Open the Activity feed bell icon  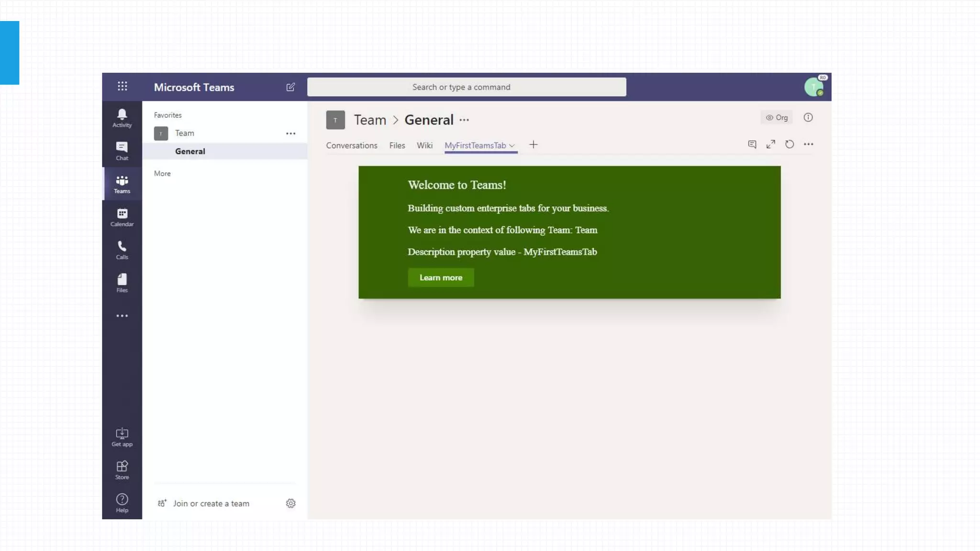tap(122, 118)
